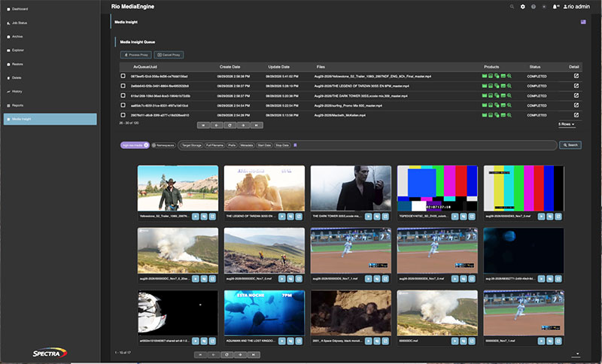Image resolution: width=602 pixels, height=364 pixels.
Task: Open History in the sidebar
Action: 17,92
